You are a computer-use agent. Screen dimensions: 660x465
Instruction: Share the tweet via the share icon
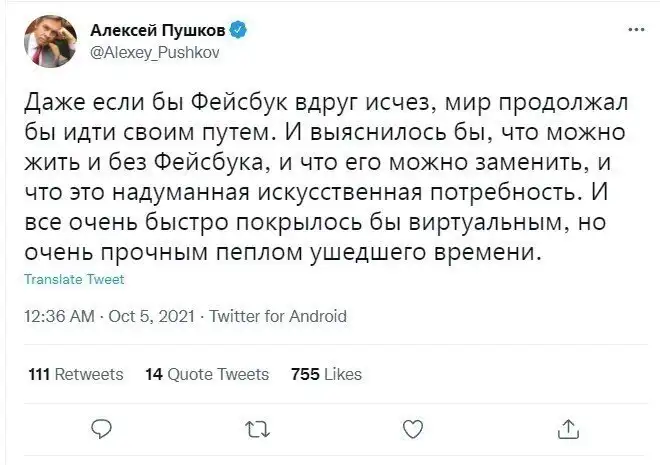coord(566,428)
